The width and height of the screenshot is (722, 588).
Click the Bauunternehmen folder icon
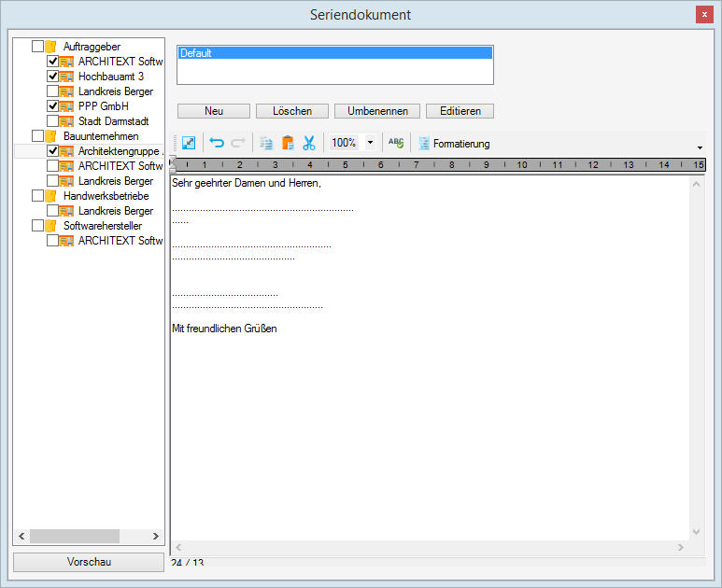tap(50, 136)
